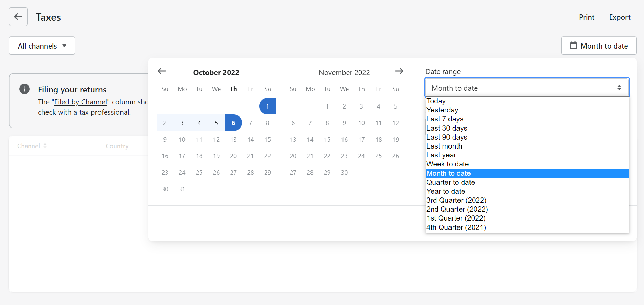Select Quarter to date option
Viewport: 644px width, 305px height.
451,182
